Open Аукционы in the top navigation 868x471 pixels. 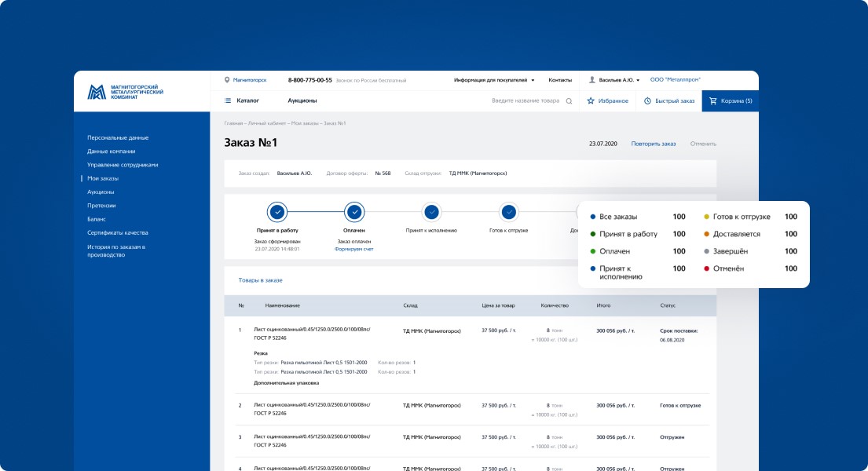(302, 100)
